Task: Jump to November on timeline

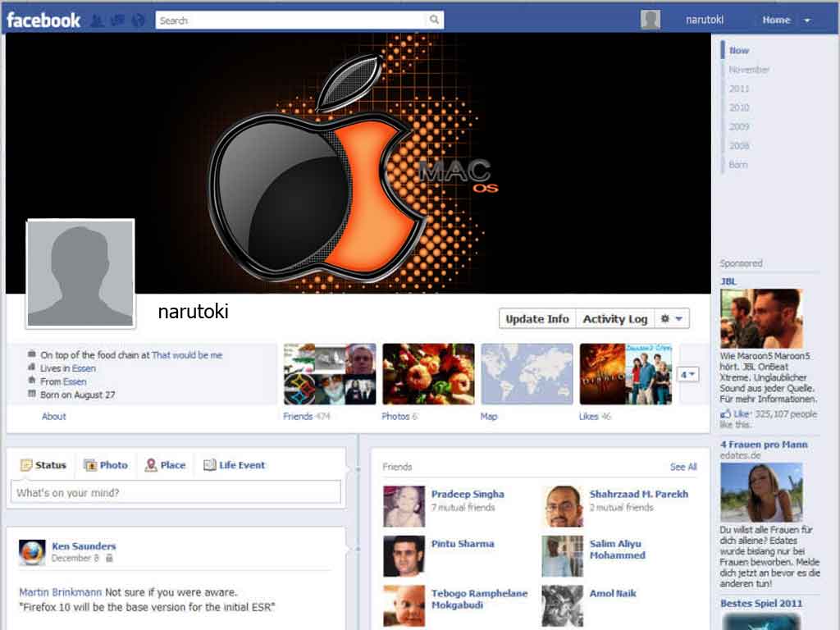Action: (749, 70)
